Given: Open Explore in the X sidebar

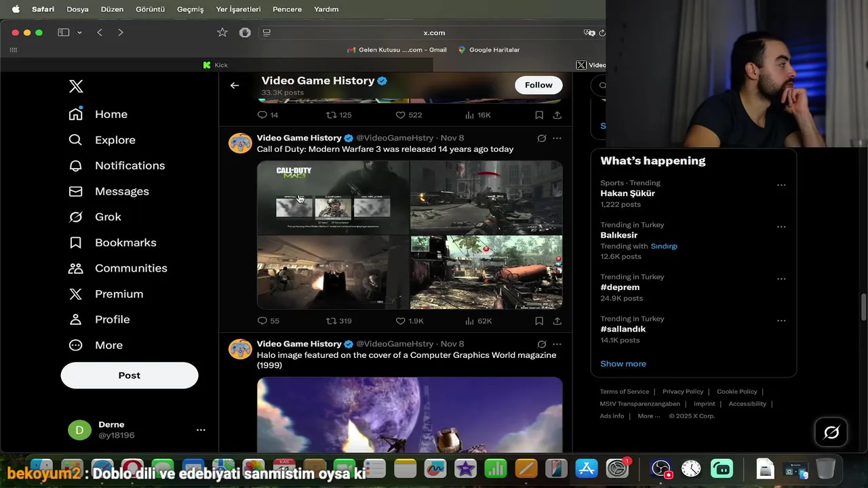Looking at the screenshot, I should pyautogui.click(x=102, y=140).
